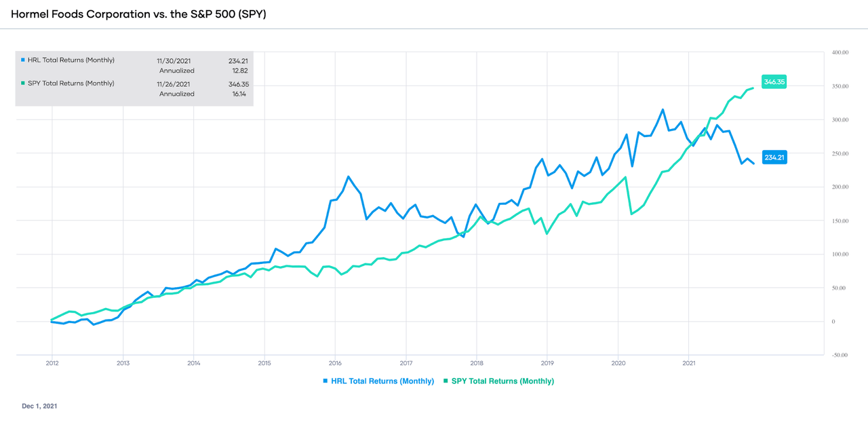Click the 2021 x-axis label
The height and width of the screenshot is (435, 868).
pos(688,362)
